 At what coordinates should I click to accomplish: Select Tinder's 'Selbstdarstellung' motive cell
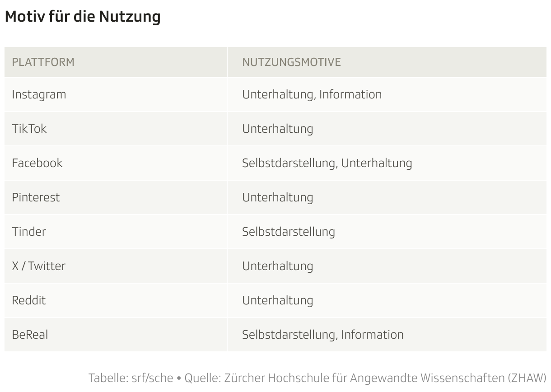(387, 232)
